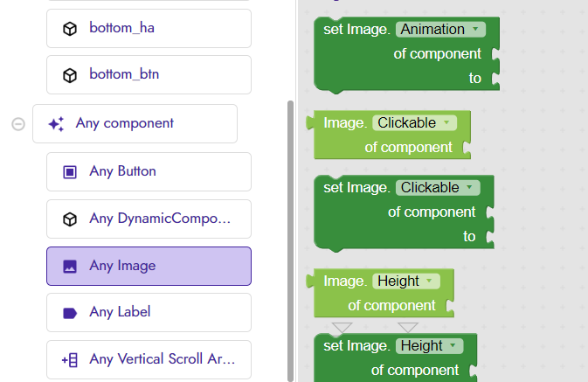Open the Clickable dropdown in the light green getter block
This screenshot has height=382, width=588.
coord(414,122)
